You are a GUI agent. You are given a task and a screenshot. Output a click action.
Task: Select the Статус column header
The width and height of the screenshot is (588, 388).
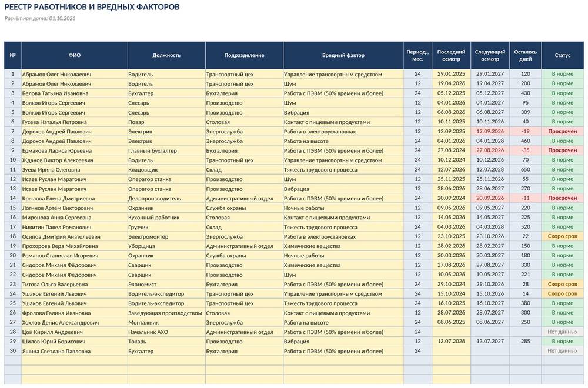pos(563,55)
